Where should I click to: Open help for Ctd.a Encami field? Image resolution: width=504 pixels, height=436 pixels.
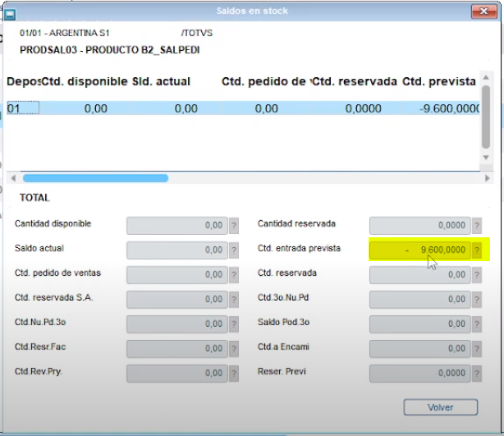click(477, 349)
